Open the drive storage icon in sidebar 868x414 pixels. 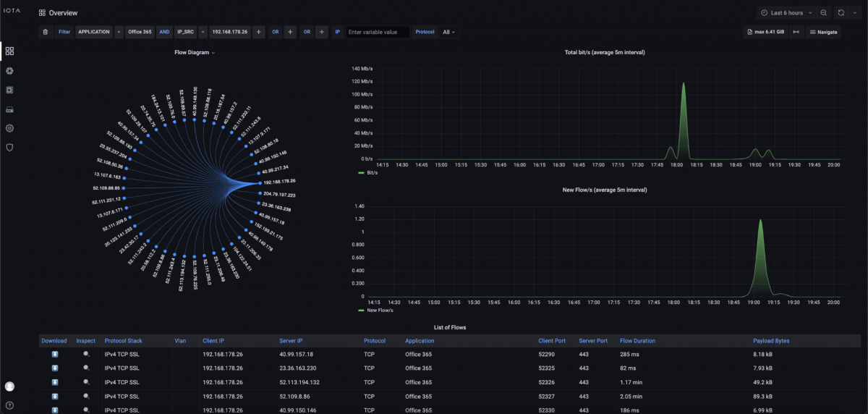(x=9, y=109)
